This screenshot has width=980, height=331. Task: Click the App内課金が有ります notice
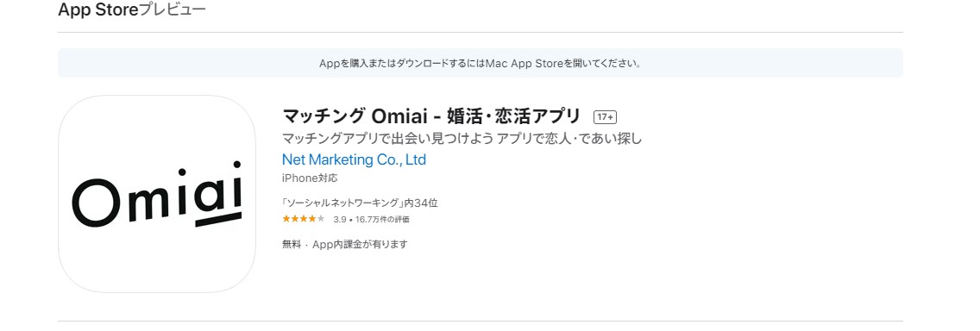[x=360, y=245]
